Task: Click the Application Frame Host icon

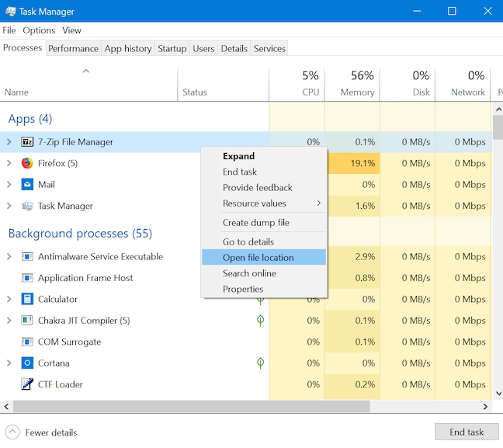Action: click(27, 278)
